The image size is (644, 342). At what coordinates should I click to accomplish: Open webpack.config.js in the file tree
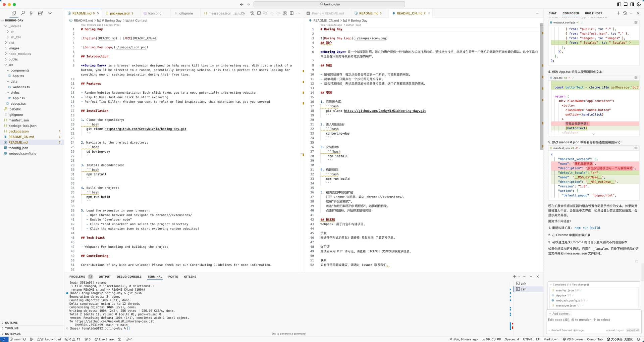click(x=32, y=153)
